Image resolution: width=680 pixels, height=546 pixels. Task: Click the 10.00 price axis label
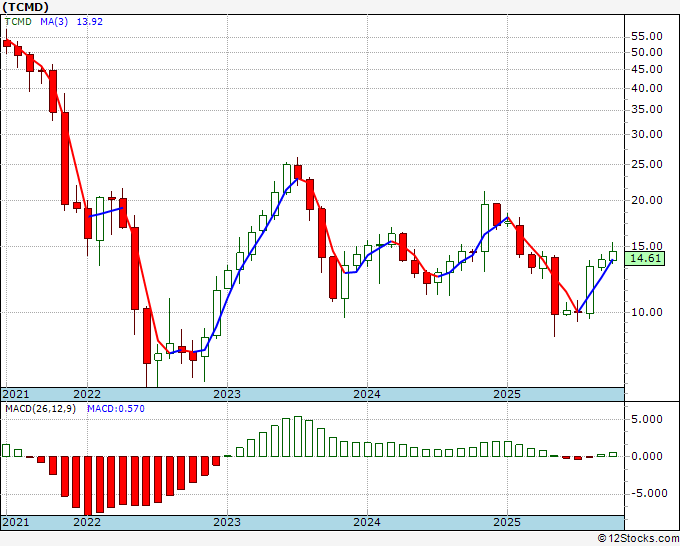click(x=647, y=312)
